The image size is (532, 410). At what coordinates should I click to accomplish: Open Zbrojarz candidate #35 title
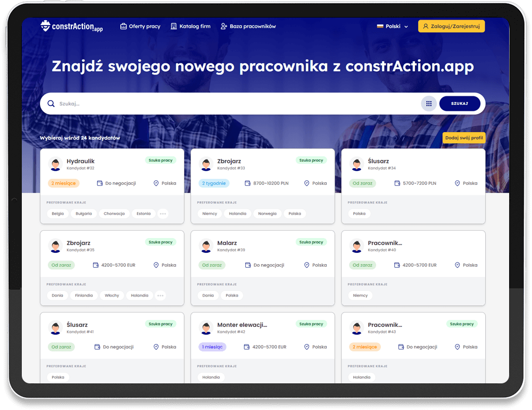pyautogui.click(x=78, y=243)
